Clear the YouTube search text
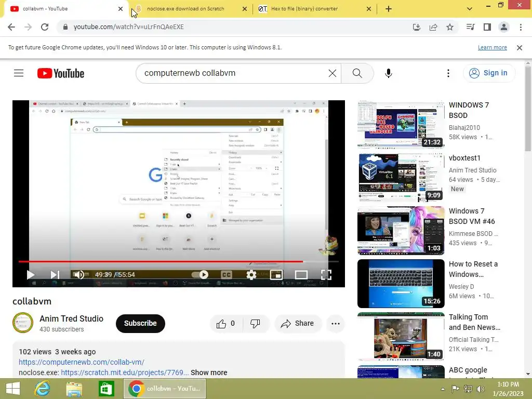Screen dimensions: 532x399 pos(332,73)
